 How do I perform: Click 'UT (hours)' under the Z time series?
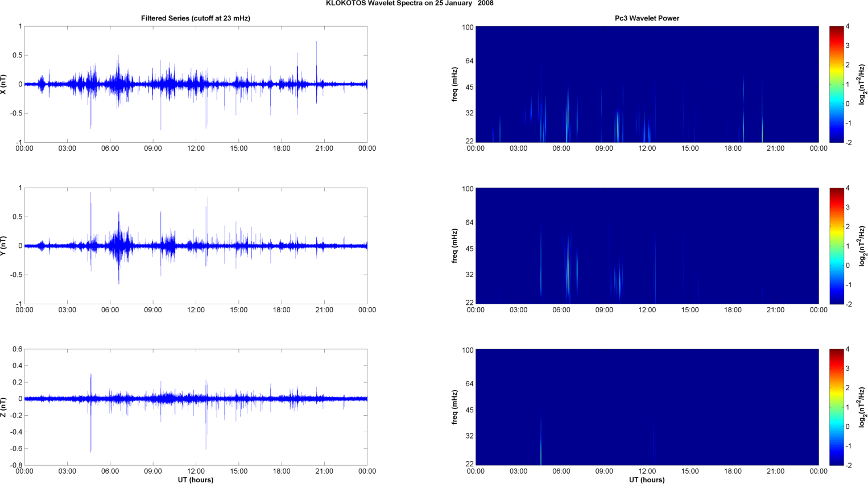point(196,480)
